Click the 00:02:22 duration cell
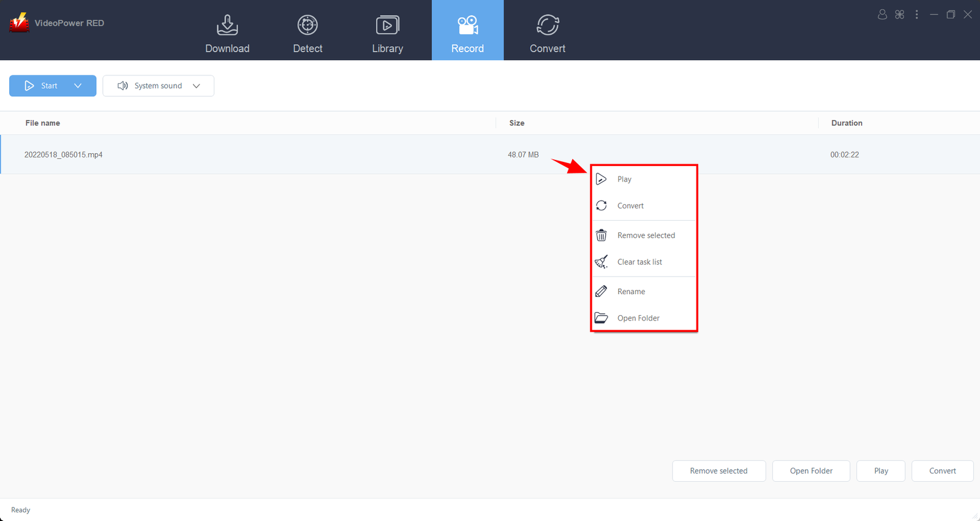This screenshot has width=980, height=521. [x=845, y=154]
